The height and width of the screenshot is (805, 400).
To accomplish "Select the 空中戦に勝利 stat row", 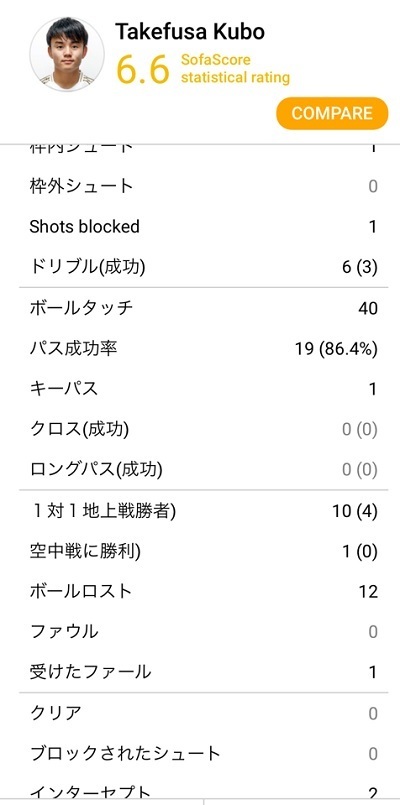I will coord(200,551).
